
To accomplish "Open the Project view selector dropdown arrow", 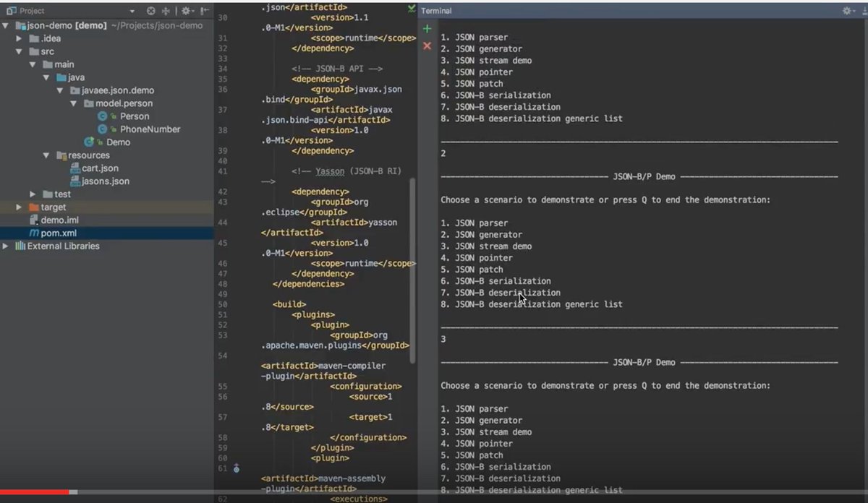I will pyautogui.click(x=132, y=12).
